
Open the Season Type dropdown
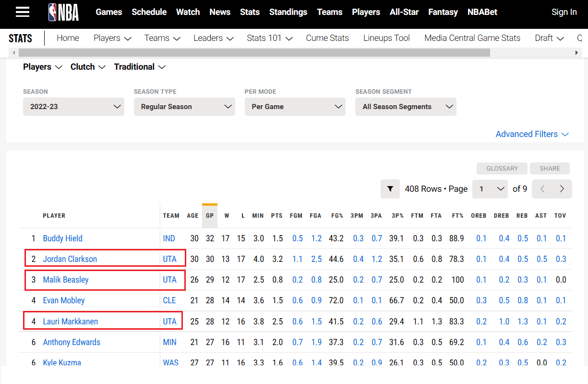pos(184,107)
